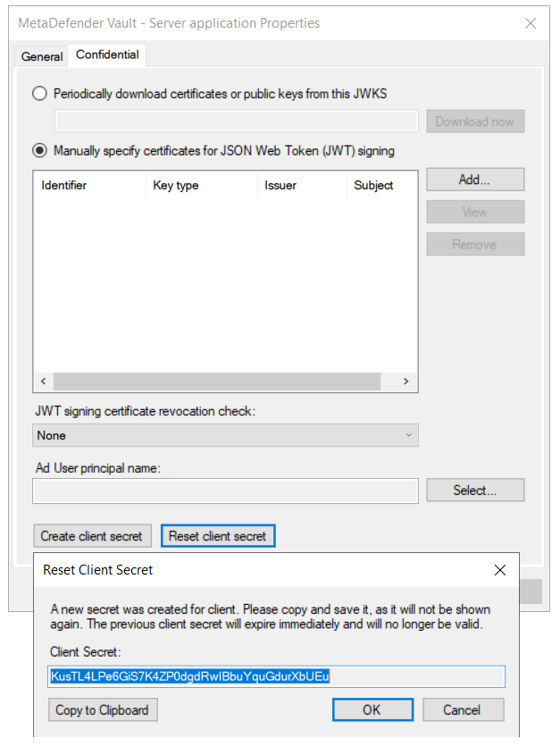Click the right arrow of the list scrollbar
This screenshot has height=755, width=560.
pyautogui.click(x=405, y=381)
